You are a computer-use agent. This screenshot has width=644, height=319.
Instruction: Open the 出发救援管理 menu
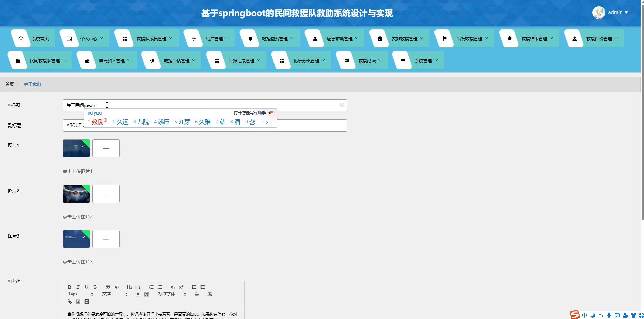point(464,38)
